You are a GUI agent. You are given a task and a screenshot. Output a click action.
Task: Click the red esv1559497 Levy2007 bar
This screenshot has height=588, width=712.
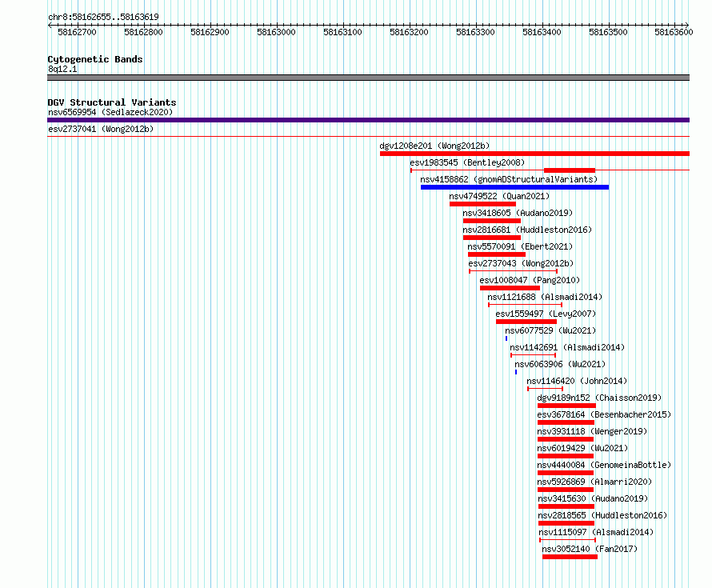[x=526, y=322]
